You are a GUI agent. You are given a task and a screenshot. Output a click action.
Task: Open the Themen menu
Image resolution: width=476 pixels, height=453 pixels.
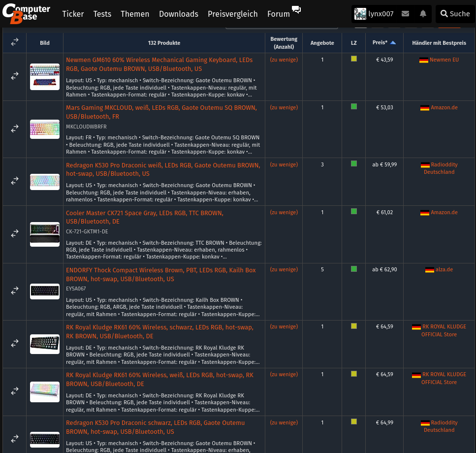[x=135, y=14]
